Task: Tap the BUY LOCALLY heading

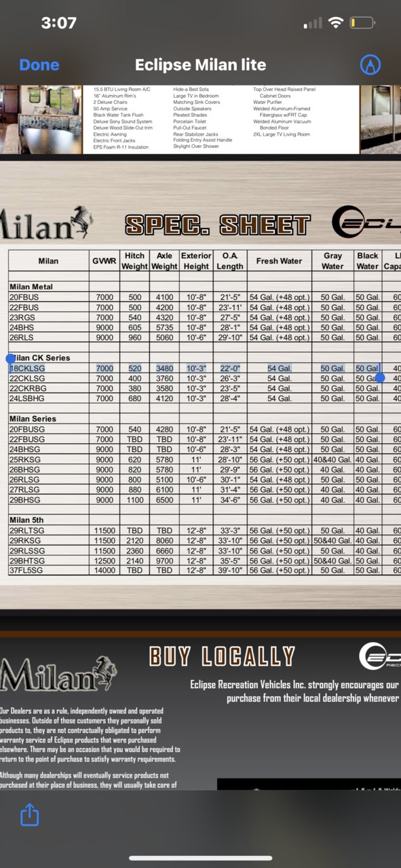Action: click(223, 656)
